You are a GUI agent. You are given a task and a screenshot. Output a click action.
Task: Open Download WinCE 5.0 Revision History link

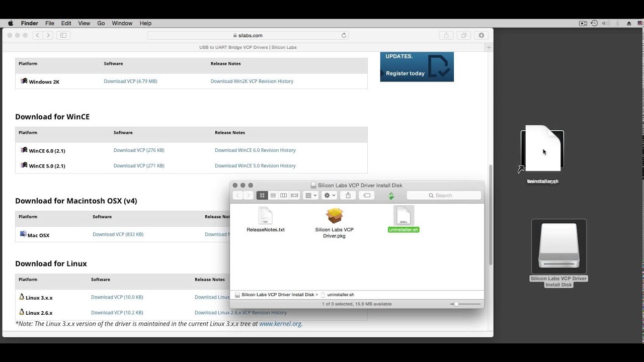[255, 165]
